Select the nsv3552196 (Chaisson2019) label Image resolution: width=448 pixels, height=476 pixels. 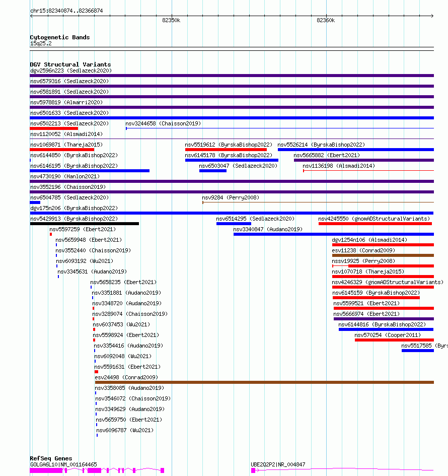68,187
